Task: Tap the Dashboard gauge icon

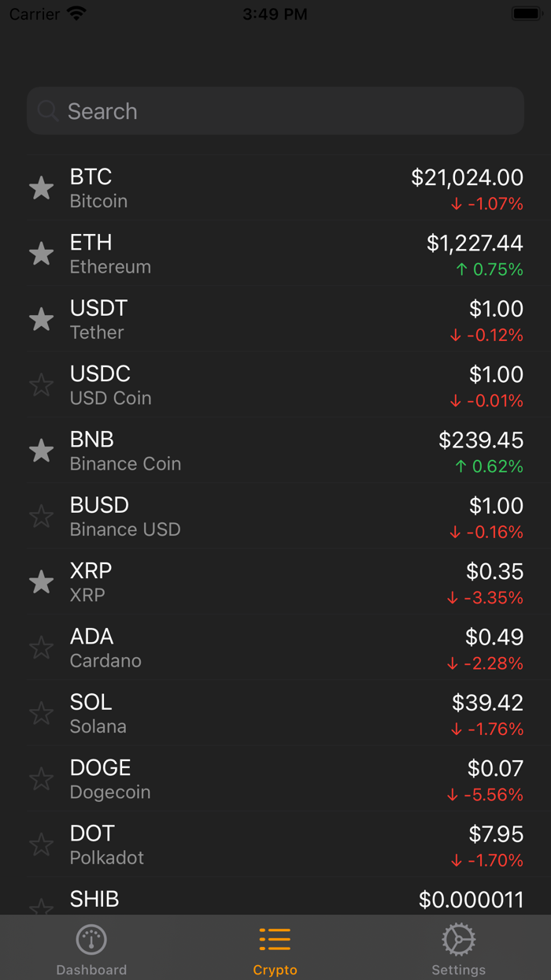Action: point(91,939)
